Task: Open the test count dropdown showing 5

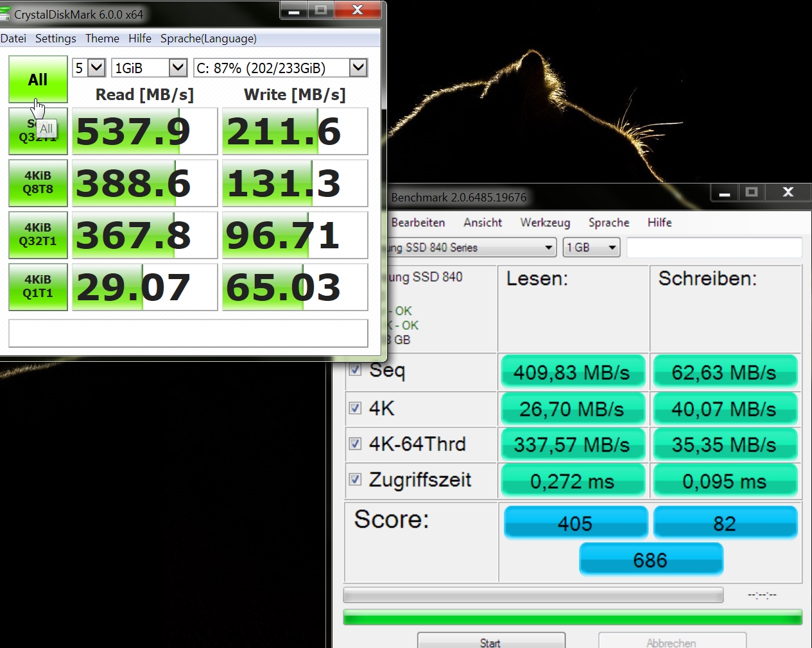Action: coord(89,68)
